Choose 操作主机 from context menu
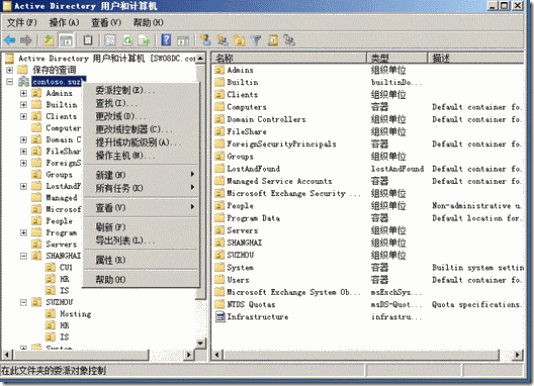534x386 pixels. (x=141, y=156)
